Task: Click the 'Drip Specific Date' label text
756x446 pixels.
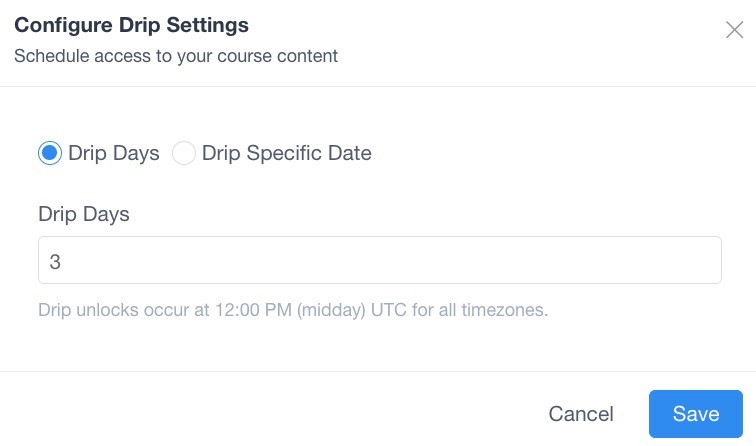Action: [286, 153]
